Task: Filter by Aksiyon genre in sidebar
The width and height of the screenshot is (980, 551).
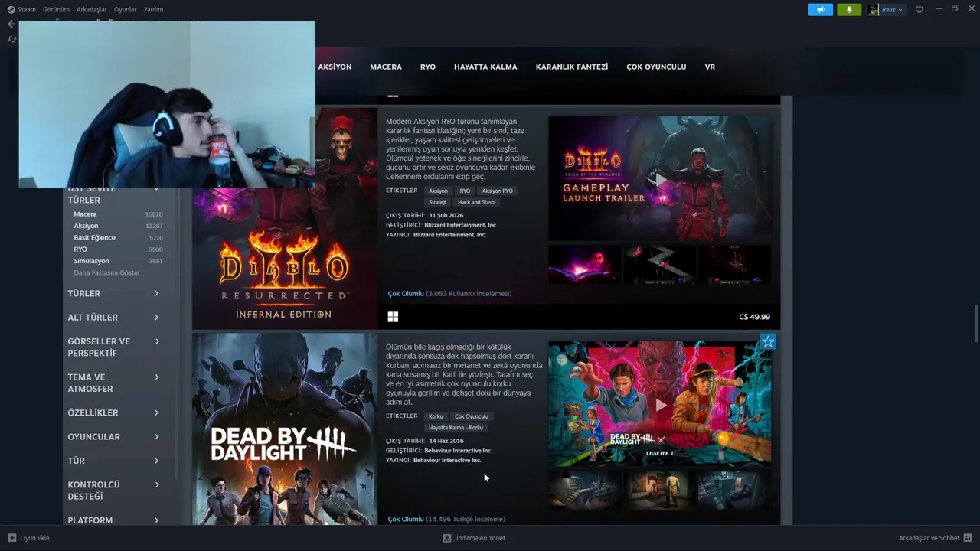Action: (x=118, y=226)
